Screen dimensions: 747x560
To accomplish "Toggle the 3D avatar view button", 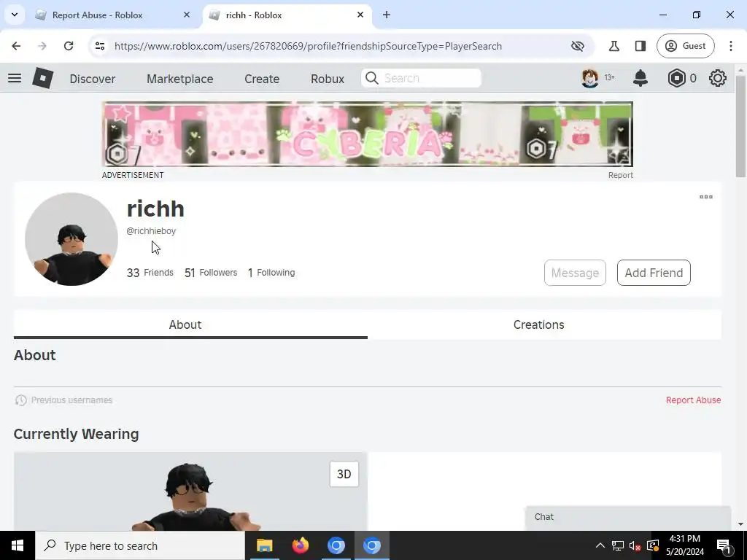I will (x=344, y=474).
